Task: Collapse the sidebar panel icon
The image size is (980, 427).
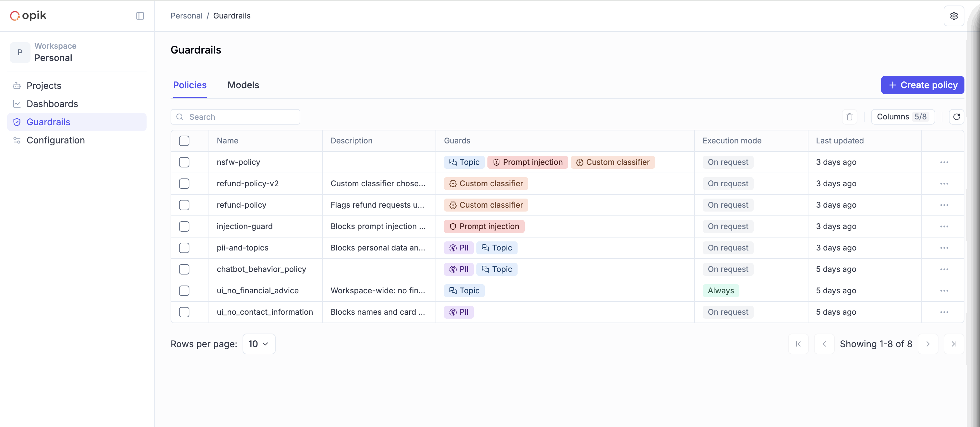Action: pos(140,16)
